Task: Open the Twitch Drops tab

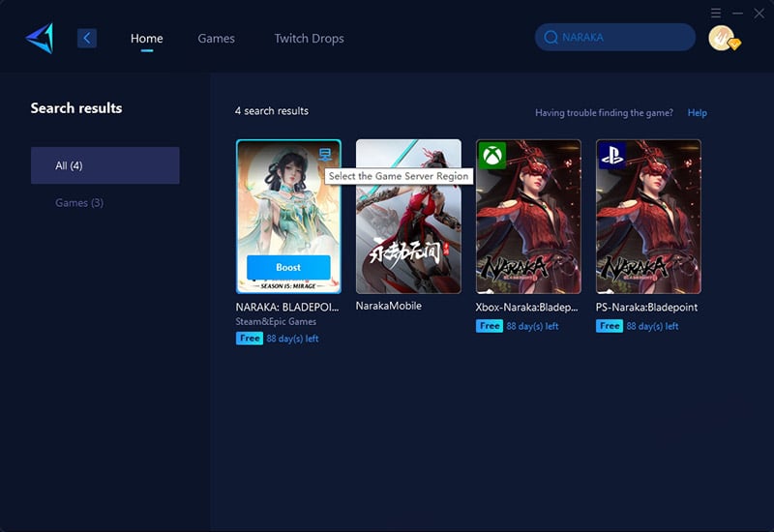Action: pyautogui.click(x=309, y=39)
